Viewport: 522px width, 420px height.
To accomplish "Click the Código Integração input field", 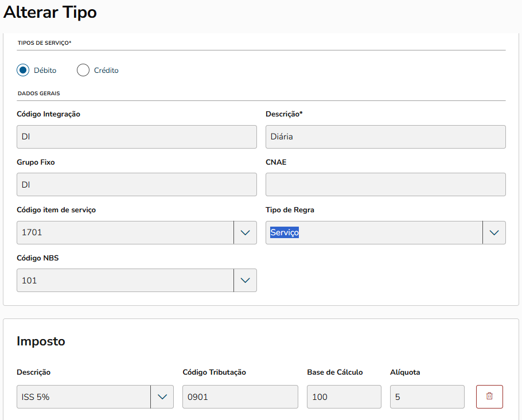I will click(x=137, y=137).
